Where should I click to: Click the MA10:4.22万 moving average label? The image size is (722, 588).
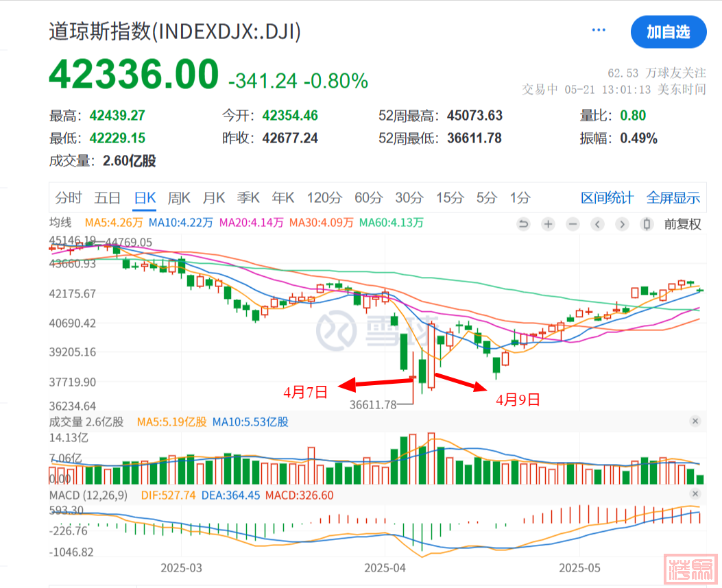(x=180, y=223)
